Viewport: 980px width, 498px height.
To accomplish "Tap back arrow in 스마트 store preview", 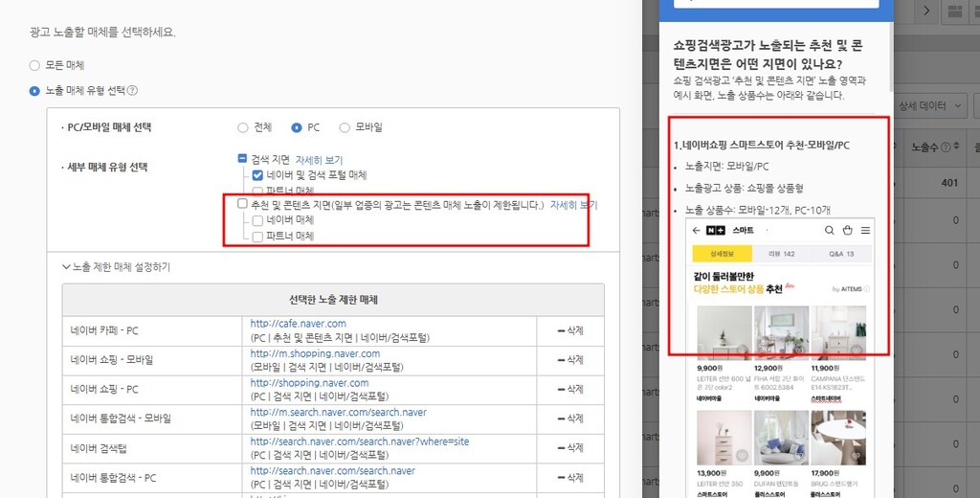I will point(697,230).
